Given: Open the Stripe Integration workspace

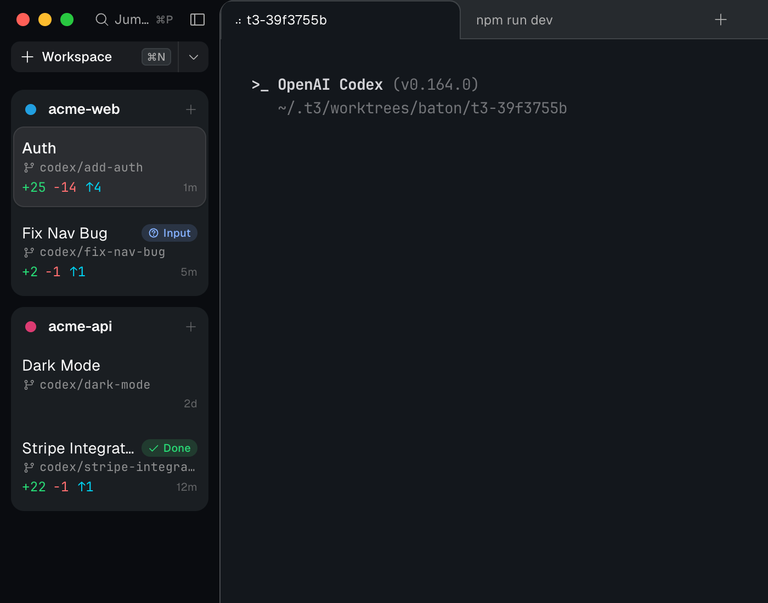Looking at the screenshot, I should 110,467.
